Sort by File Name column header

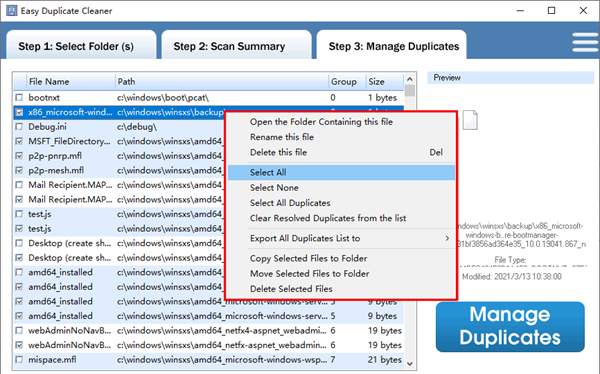70,82
